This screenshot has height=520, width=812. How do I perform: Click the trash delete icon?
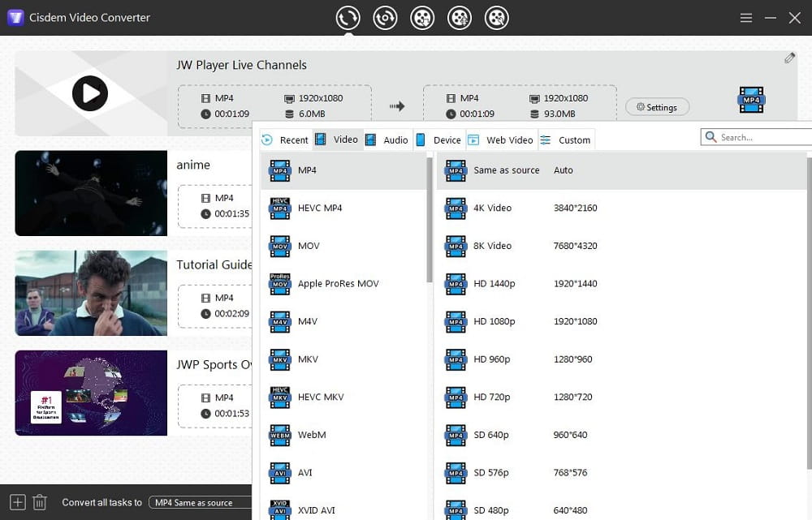[x=40, y=502]
